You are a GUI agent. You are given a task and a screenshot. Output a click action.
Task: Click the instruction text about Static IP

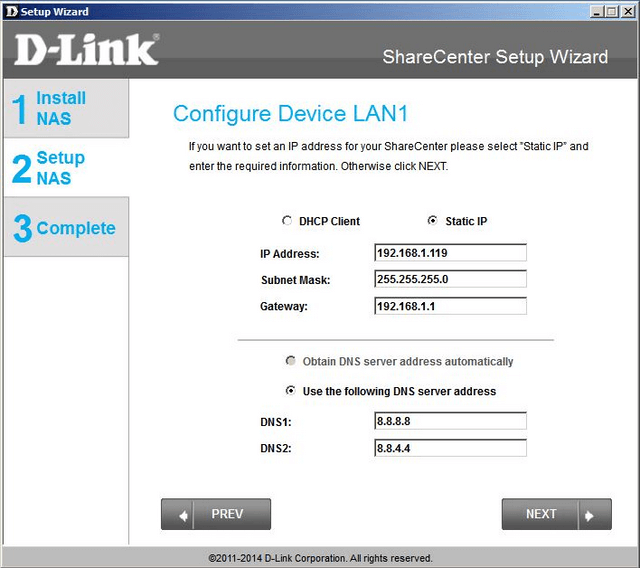point(388,156)
